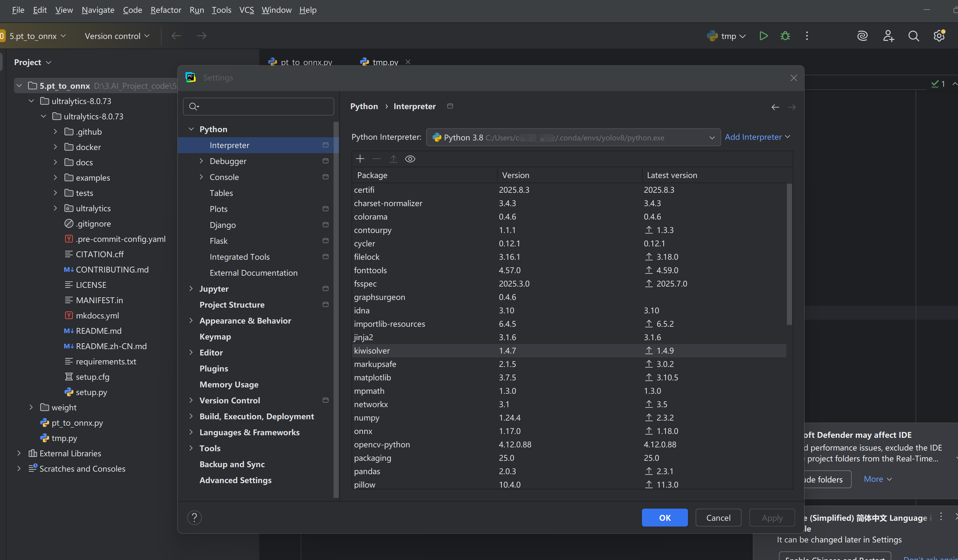Click the help question-mark in the Settings dialog
Viewport: 958px width, 560px height.
click(x=195, y=518)
